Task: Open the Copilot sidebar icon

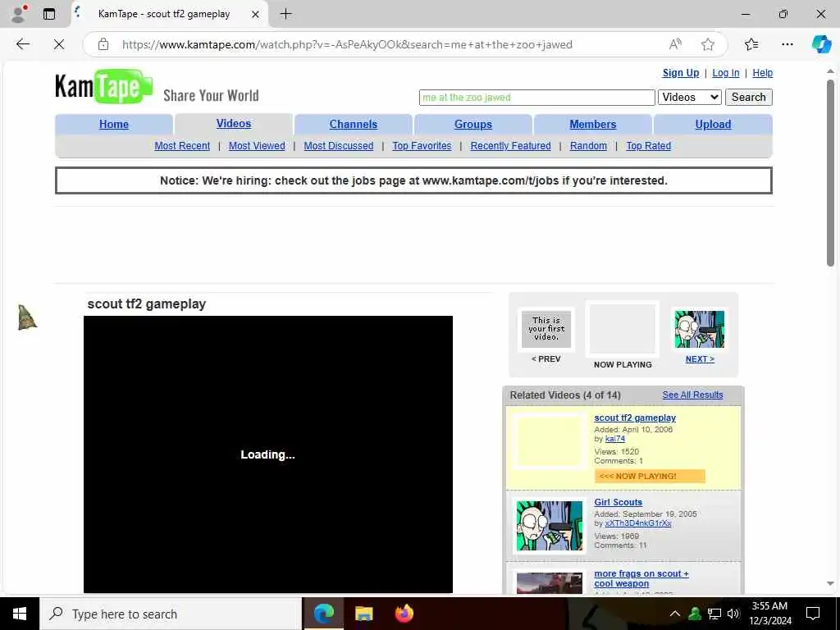Action: (820, 44)
